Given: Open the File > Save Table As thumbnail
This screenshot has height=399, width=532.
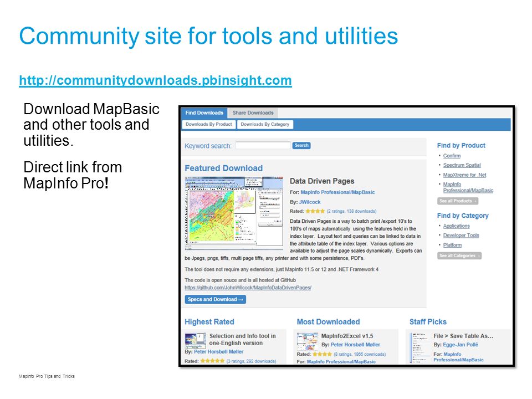Looking at the screenshot, I should click(420, 347).
